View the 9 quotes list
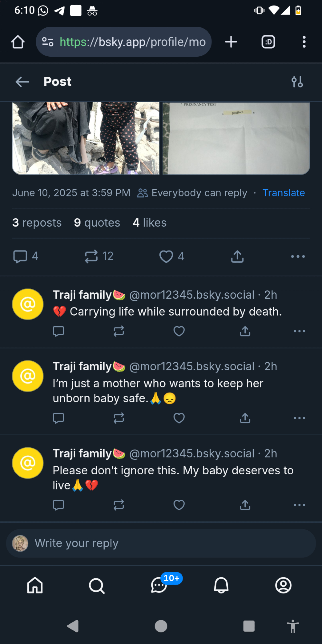This screenshot has width=322, height=644. pyautogui.click(x=97, y=223)
